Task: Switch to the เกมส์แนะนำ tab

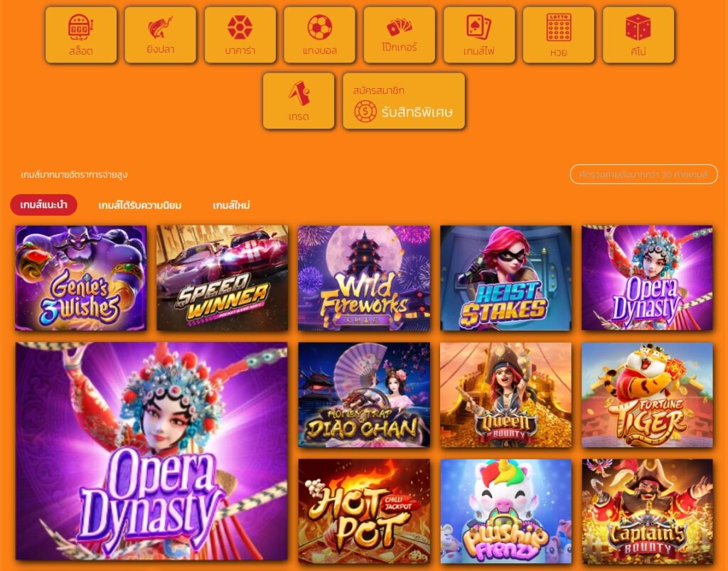Action: pos(43,205)
